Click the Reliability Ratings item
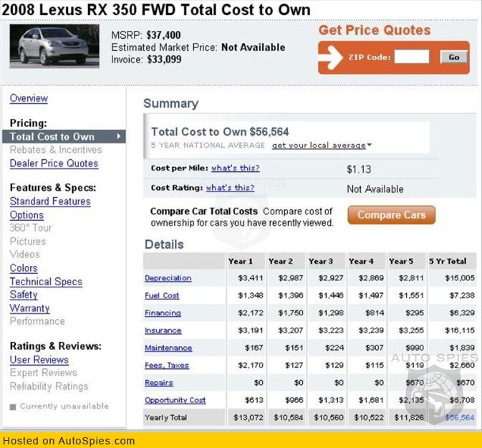This screenshot has height=448, width=482. (x=49, y=386)
